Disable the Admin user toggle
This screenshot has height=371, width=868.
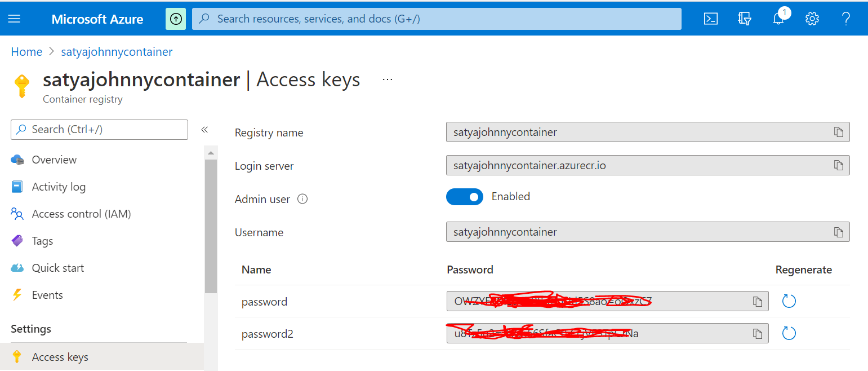pyautogui.click(x=465, y=197)
